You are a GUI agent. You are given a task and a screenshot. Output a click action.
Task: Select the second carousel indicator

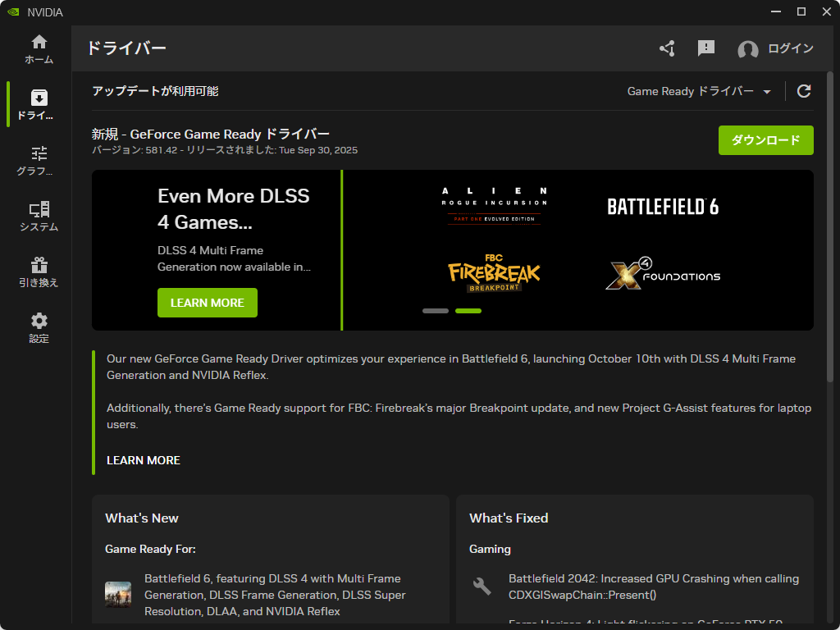468,311
